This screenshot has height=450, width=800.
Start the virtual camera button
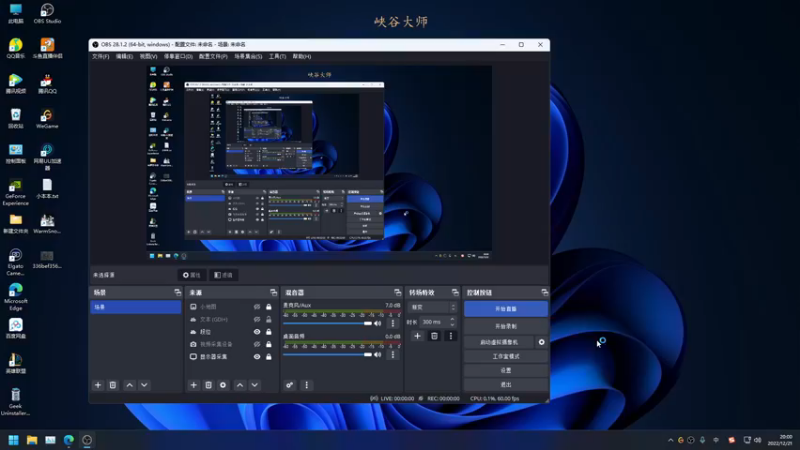click(499, 342)
